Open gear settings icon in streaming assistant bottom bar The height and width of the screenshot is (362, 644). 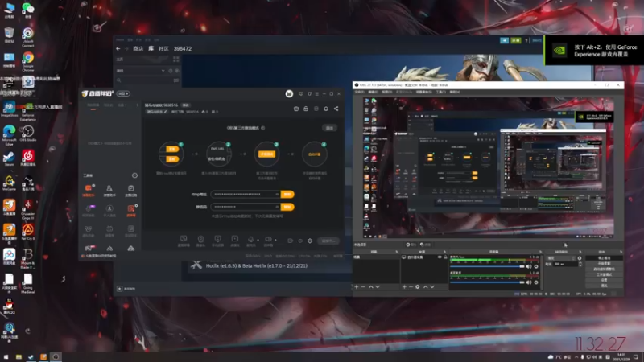coord(310,241)
